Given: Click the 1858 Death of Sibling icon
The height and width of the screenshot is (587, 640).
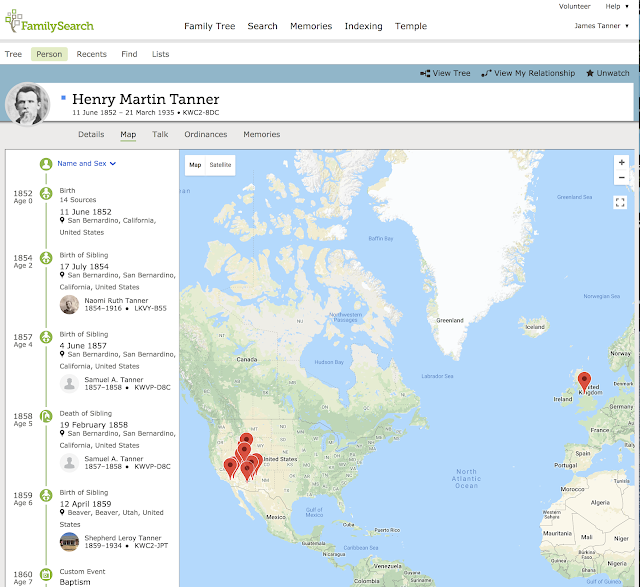Looking at the screenshot, I should (x=46, y=416).
